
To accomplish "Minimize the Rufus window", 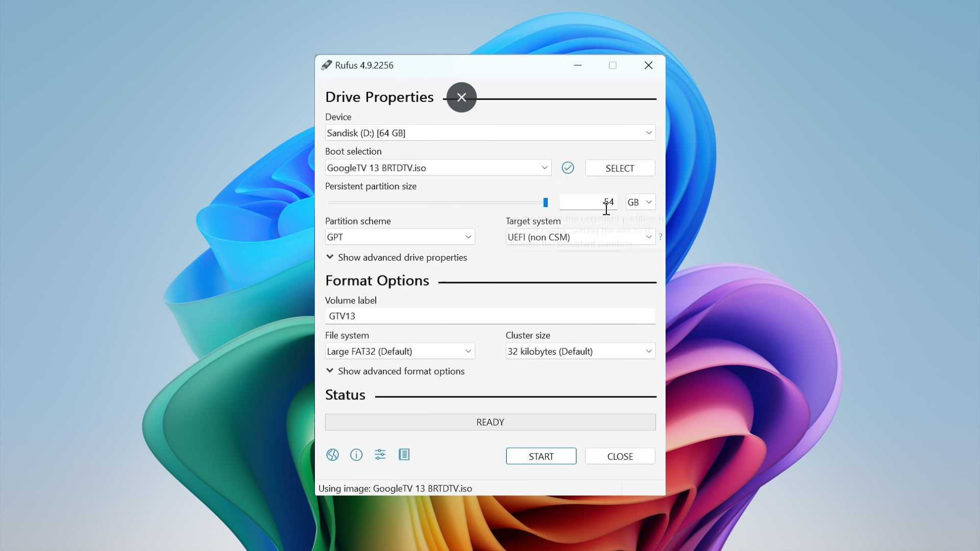I will coord(578,65).
